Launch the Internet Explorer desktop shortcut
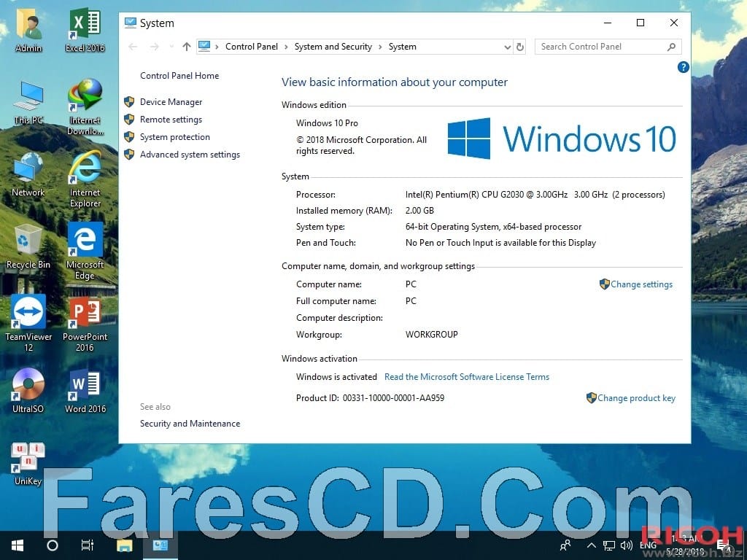Viewport: 747px width, 560px height. [85, 179]
